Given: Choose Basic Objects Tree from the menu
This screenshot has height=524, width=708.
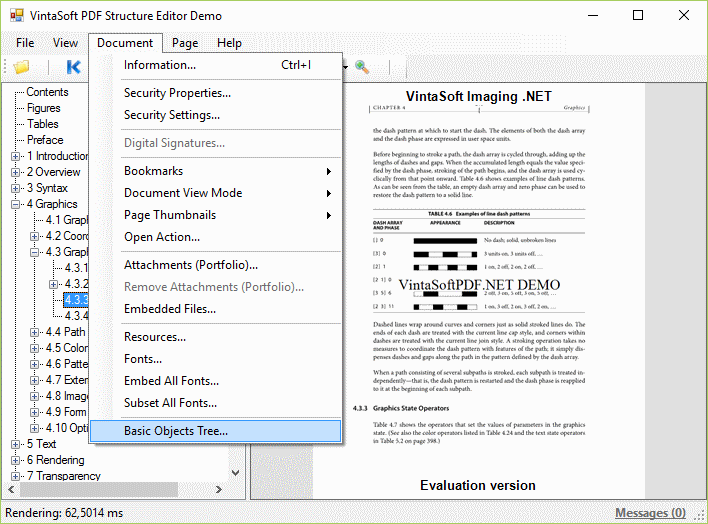Looking at the screenshot, I should pyautogui.click(x=176, y=431).
